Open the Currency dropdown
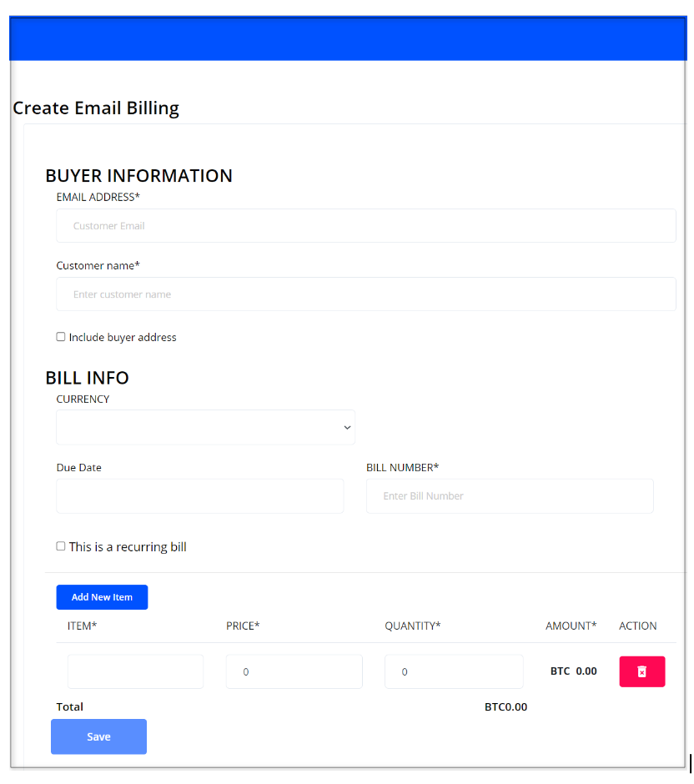 click(205, 427)
